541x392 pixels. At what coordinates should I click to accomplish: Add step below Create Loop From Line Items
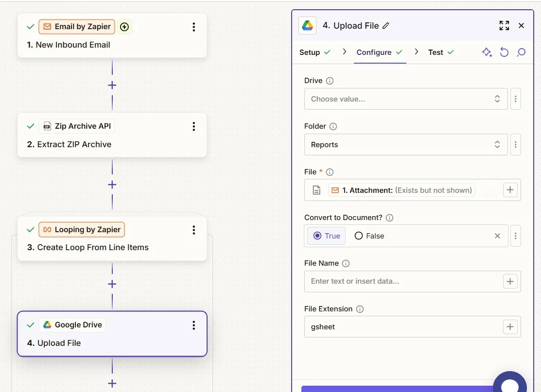click(112, 284)
